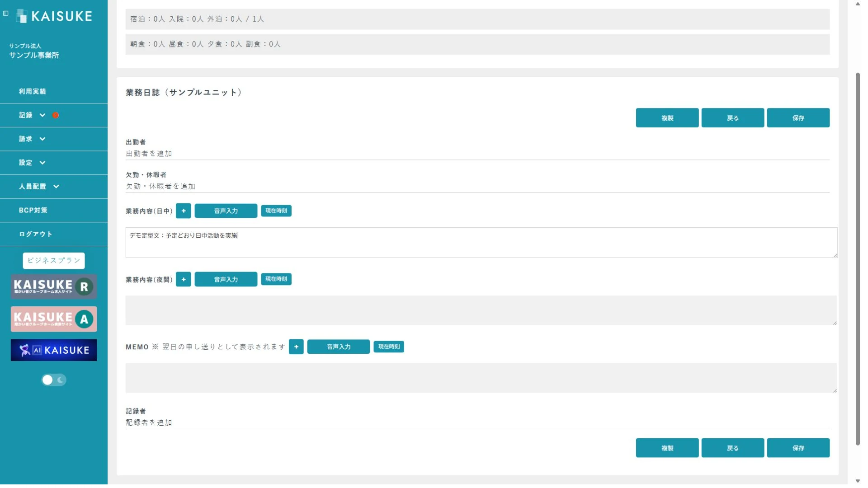Expand the 人員配置 menu

54,187
